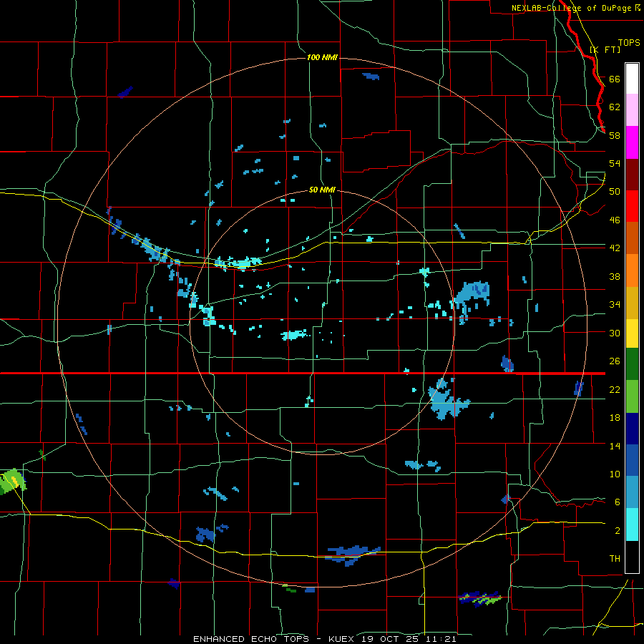Select the light pink legend color band
644x644 pixels.
tap(632, 109)
